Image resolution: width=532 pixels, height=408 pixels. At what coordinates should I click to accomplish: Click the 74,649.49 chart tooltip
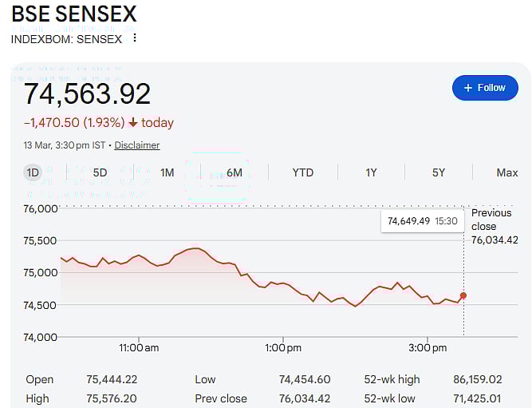point(422,220)
